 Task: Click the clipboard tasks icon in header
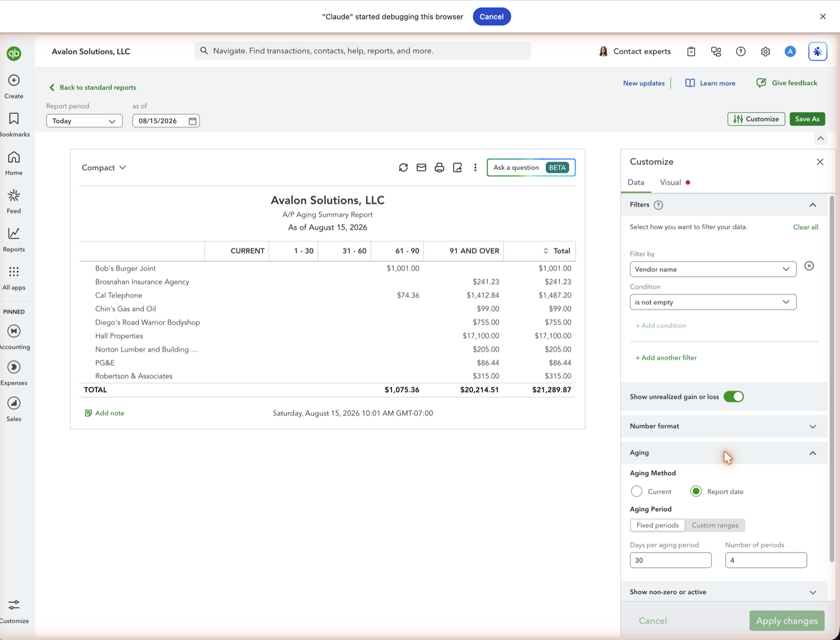pos(691,52)
